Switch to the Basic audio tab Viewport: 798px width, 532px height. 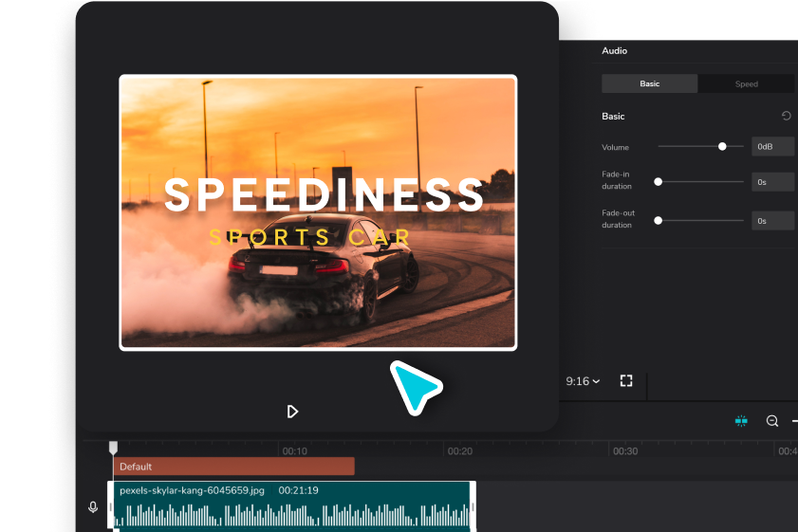[x=649, y=83]
